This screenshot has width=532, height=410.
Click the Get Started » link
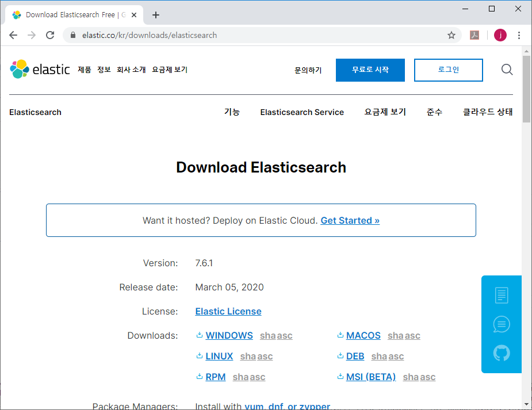pyautogui.click(x=350, y=220)
